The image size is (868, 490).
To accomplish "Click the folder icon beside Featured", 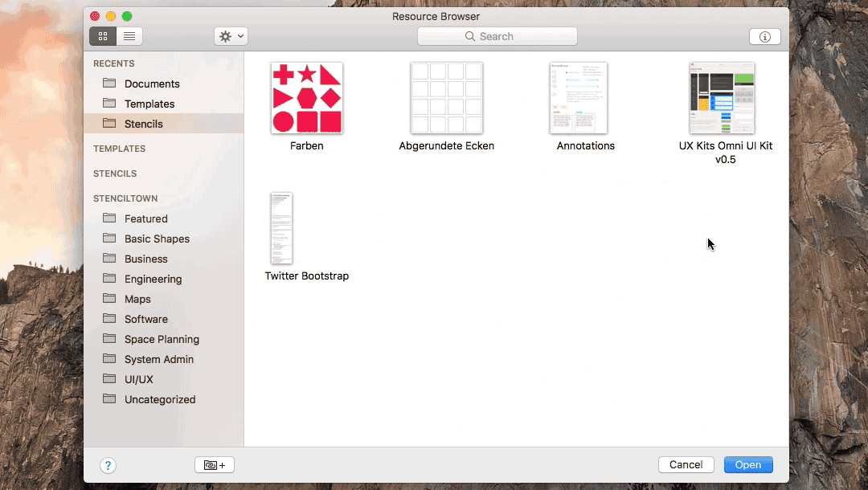I will [x=109, y=218].
